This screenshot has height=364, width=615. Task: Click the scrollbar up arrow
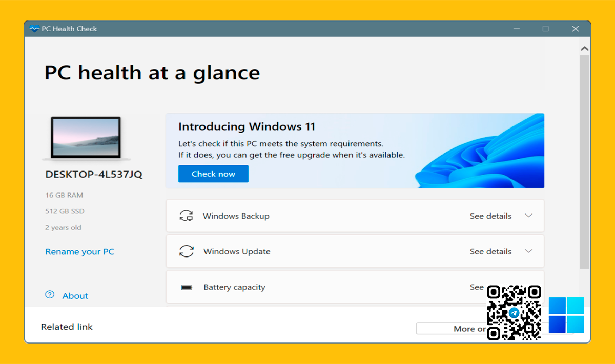[x=584, y=49]
